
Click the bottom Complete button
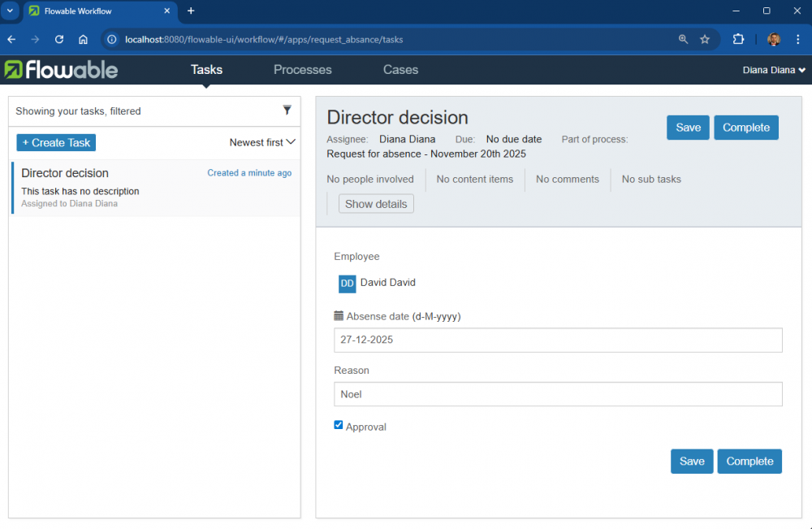click(749, 461)
